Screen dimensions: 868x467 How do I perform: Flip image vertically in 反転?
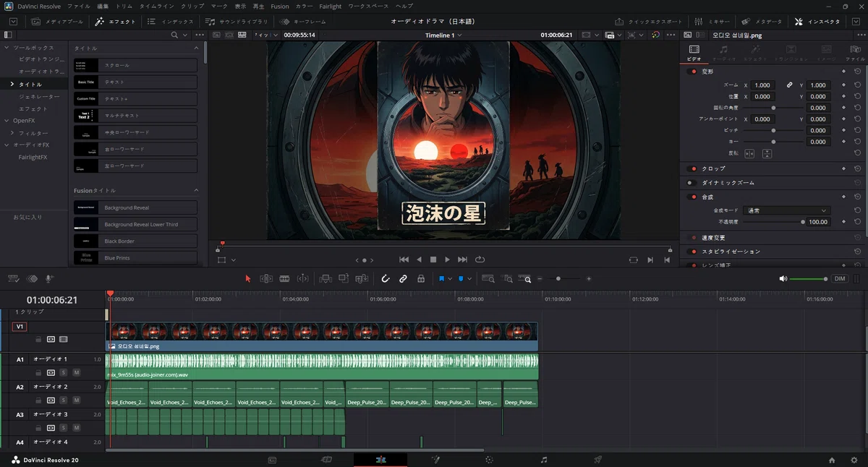pos(767,153)
